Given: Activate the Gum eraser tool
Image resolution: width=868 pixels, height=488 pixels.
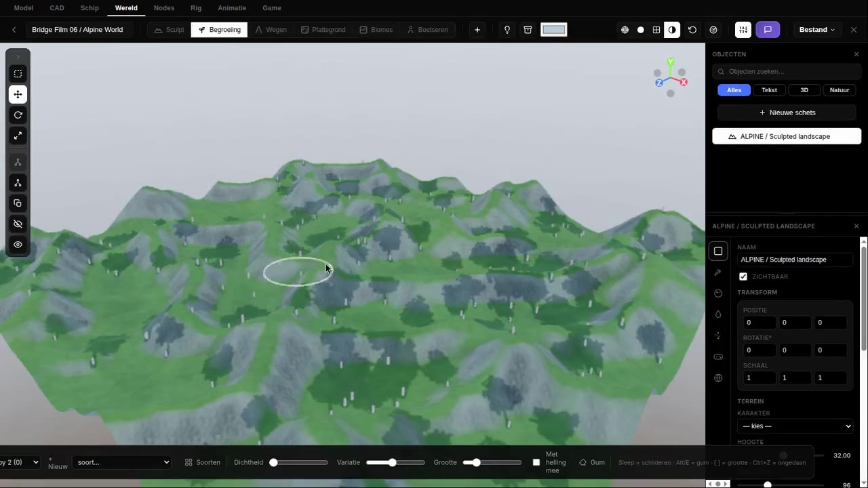Looking at the screenshot, I should point(592,462).
